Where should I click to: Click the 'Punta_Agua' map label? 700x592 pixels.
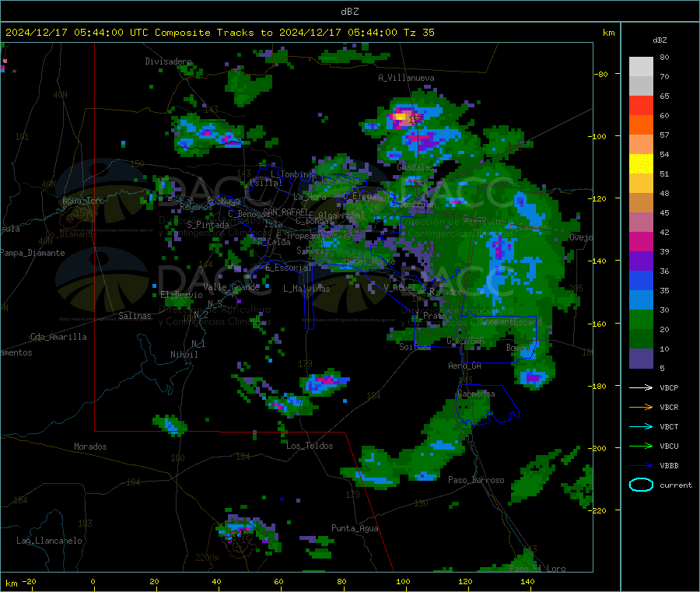[x=355, y=528]
